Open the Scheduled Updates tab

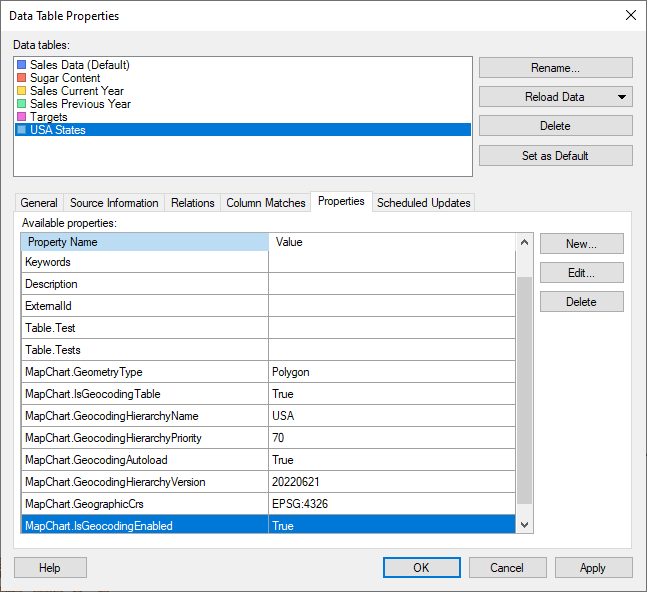[x=423, y=203]
